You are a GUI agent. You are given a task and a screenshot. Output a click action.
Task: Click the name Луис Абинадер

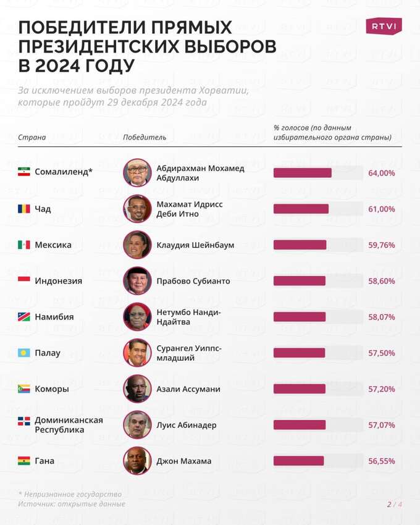(187, 425)
